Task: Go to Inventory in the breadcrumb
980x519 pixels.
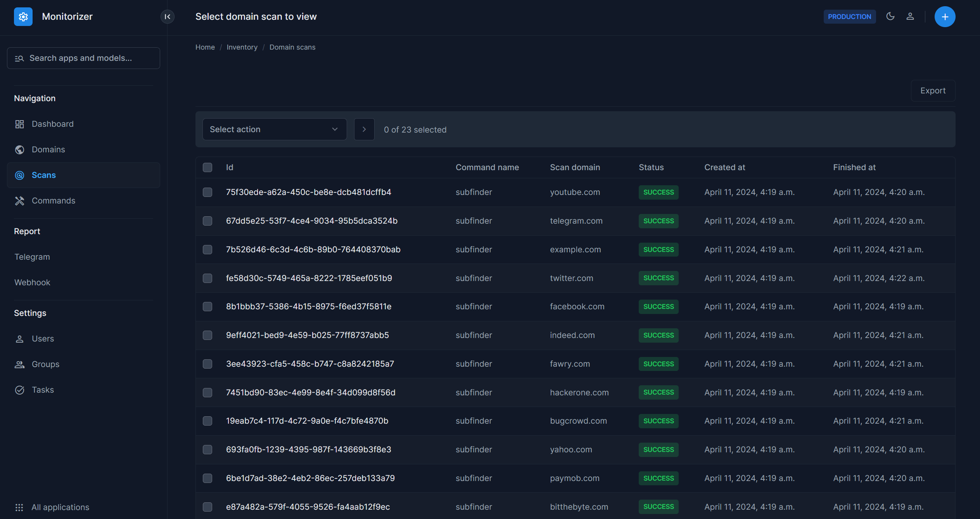Action: [242, 47]
